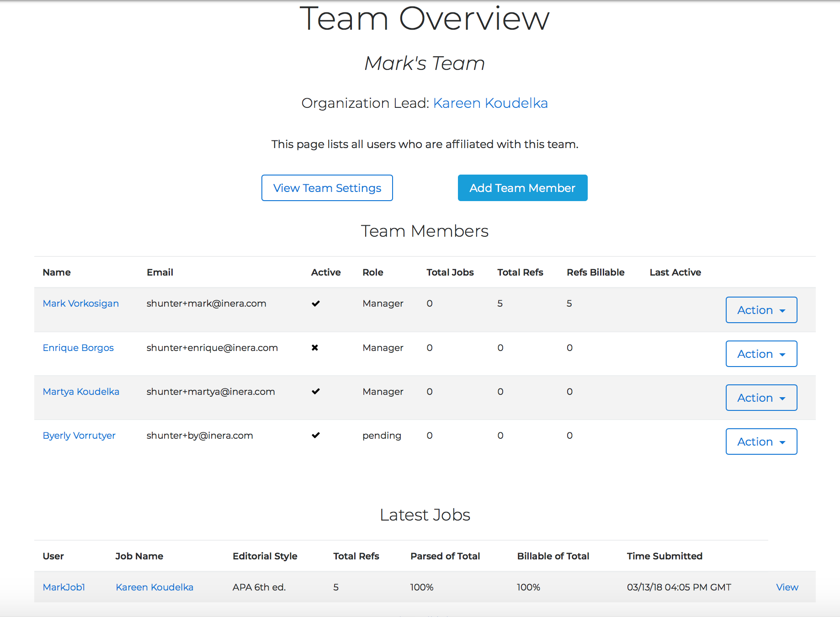This screenshot has height=617, width=840.
Task: Click the APA 6th ed. style cell
Action: [259, 587]
